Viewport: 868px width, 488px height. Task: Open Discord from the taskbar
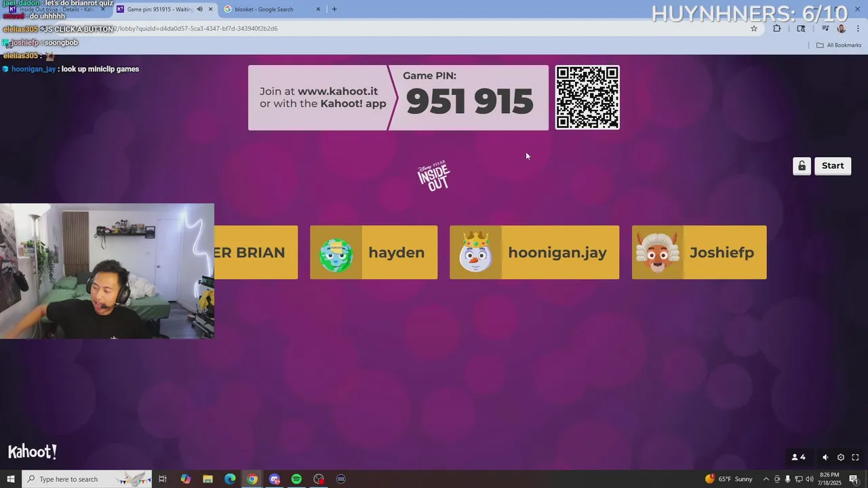click(x=275, y=479)
